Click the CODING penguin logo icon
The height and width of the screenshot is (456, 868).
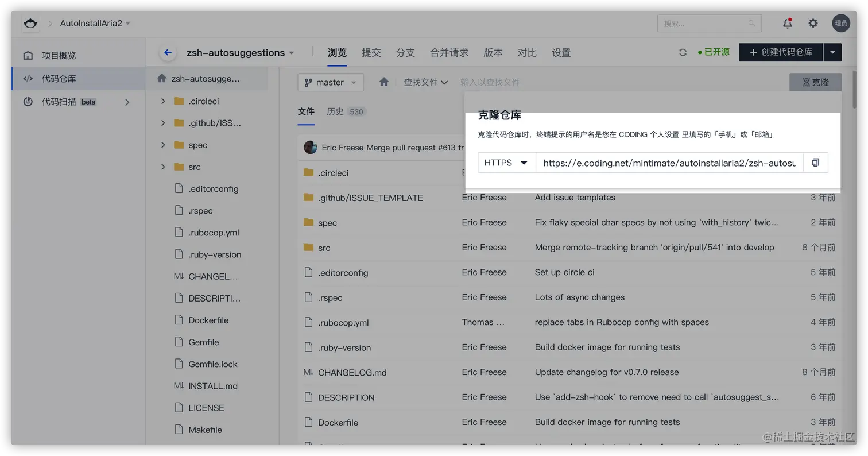30,24
